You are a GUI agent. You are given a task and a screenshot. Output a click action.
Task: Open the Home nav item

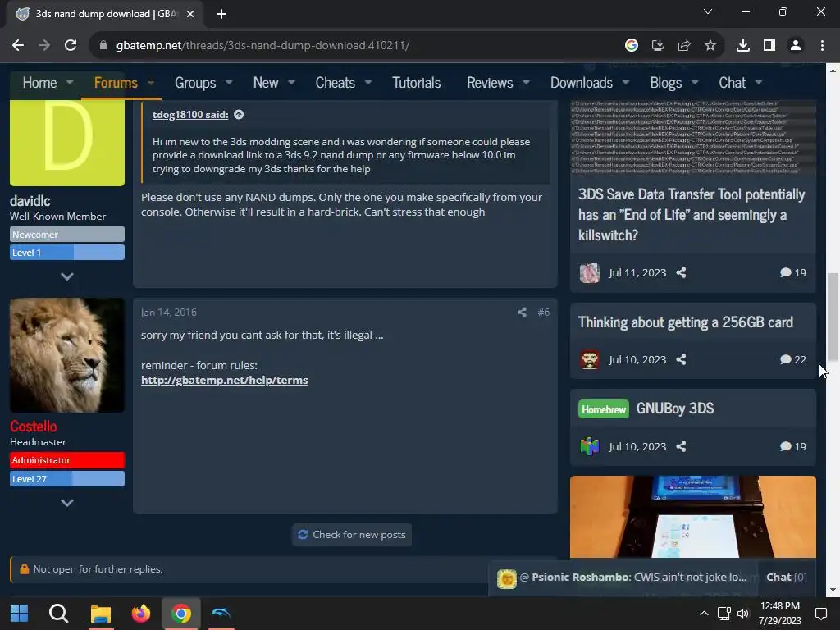click(39, 83)
